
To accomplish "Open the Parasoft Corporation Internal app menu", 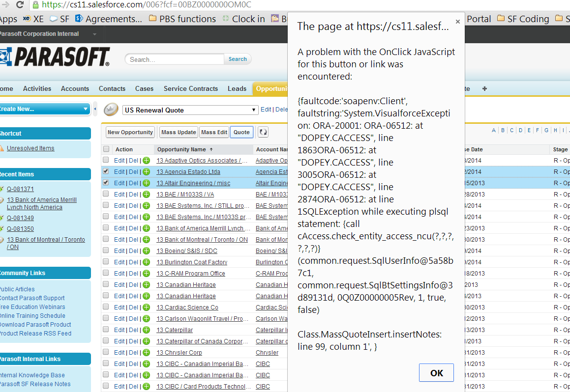I will (x=48, y=34).
